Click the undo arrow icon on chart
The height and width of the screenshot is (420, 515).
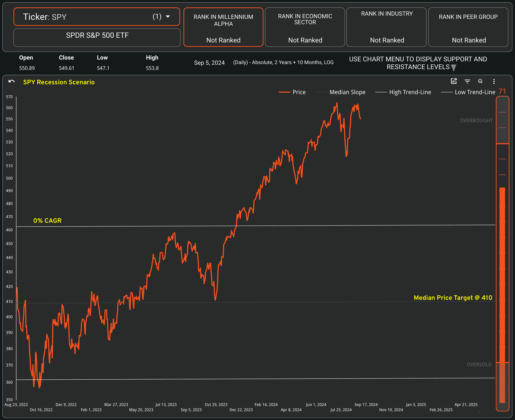point(11,81)
